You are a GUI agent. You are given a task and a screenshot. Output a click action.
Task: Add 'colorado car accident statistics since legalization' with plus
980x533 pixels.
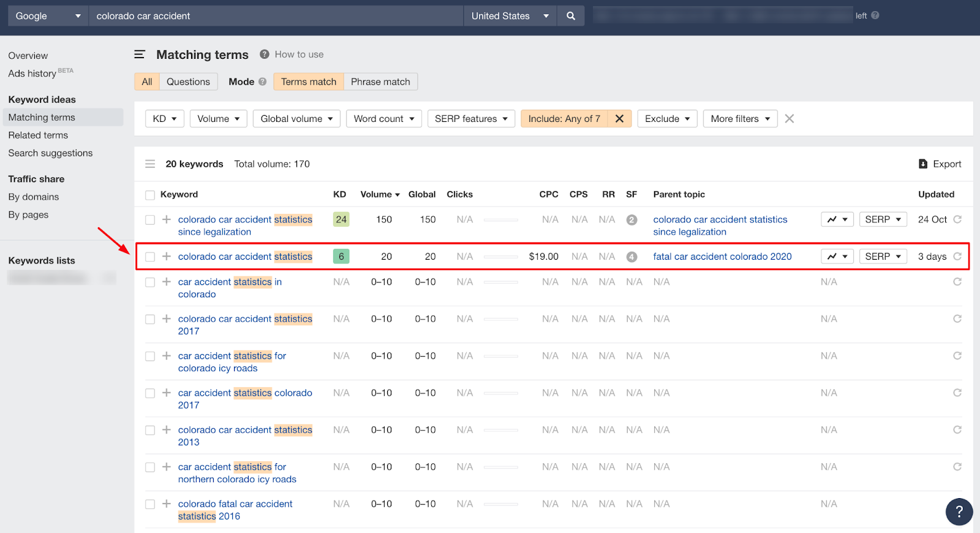pyautogui.click(x=167, y=219)
